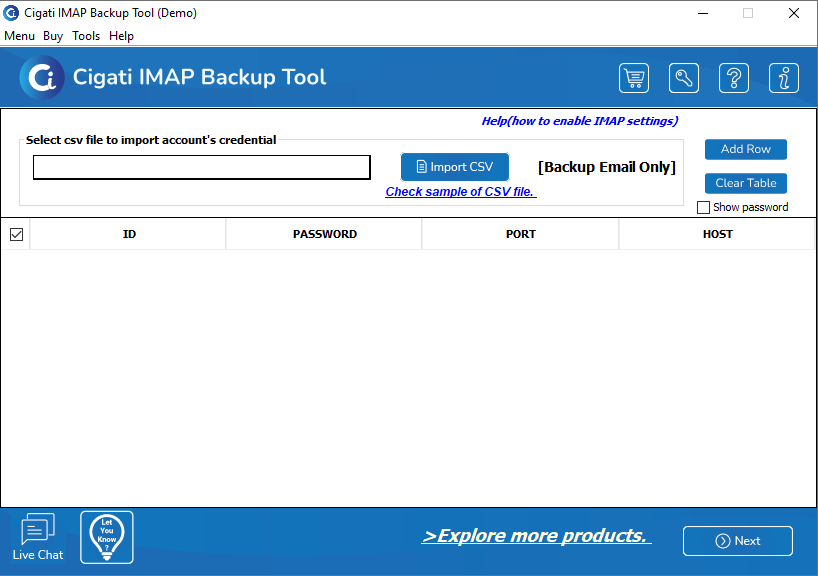Click the PASSWORD column header
This screenshot has height=576, width=818.
pos(324,234)
